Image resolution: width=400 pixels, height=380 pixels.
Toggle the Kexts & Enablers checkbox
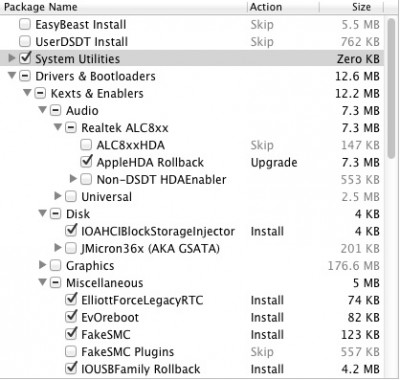[40, 93]
